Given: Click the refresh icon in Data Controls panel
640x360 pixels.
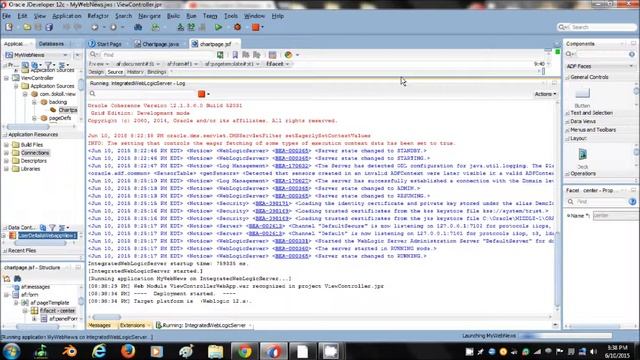Looking at the screenshot, I should (x=43, y=227).
